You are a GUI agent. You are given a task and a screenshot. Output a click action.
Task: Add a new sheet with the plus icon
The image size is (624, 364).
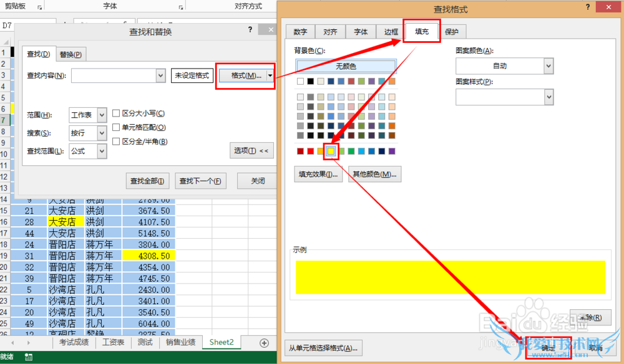tap(264, 343)
